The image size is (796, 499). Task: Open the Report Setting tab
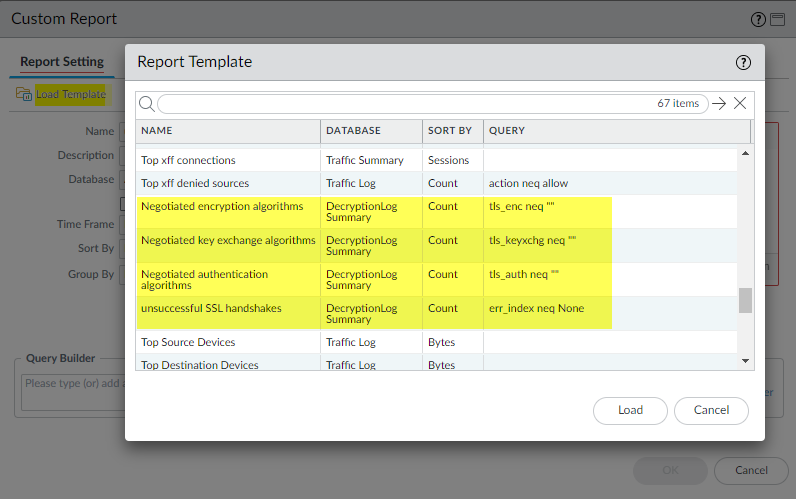click(62, 61)
